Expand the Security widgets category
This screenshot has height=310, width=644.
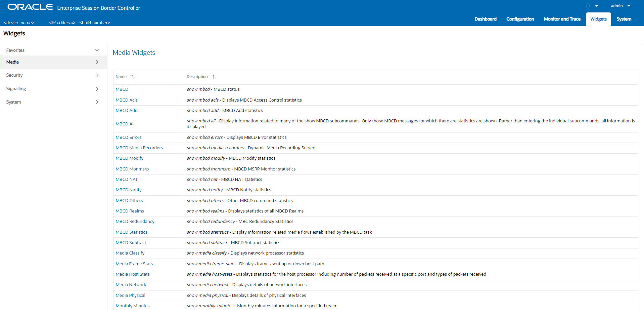pyautogui.click(x=97, y=75)
